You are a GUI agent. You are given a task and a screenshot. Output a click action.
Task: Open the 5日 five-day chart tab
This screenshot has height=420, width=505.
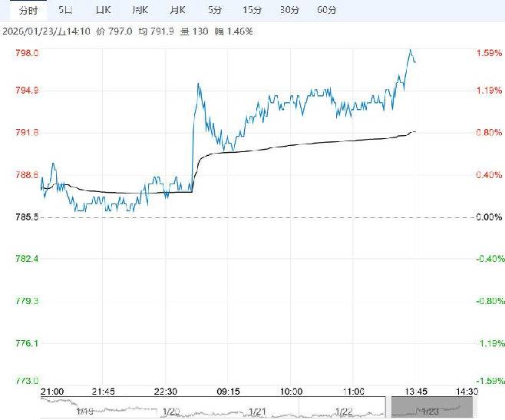[x=67, y=10]
